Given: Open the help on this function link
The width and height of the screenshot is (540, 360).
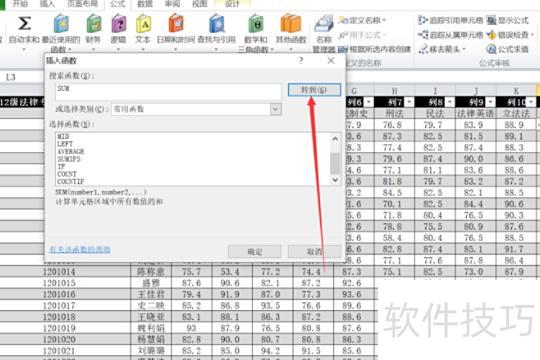Looking at the screenshot, I should coord(80,249).
